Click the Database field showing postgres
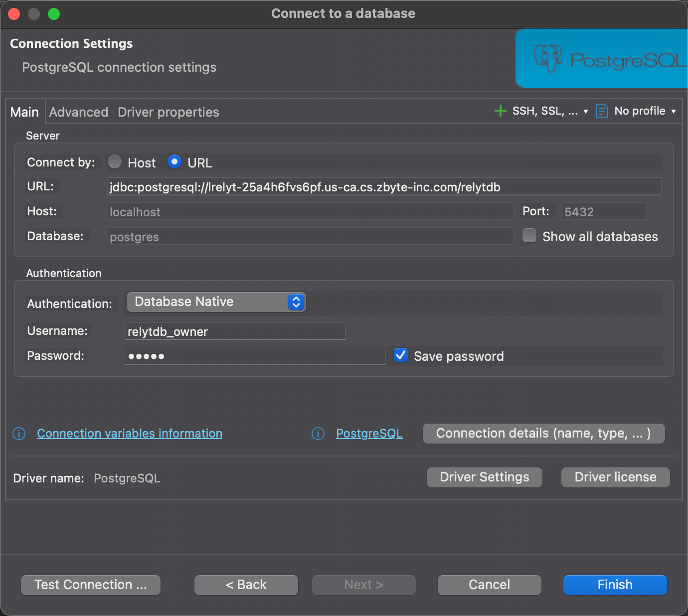The image size is (688, 616). tap(310, 237)
